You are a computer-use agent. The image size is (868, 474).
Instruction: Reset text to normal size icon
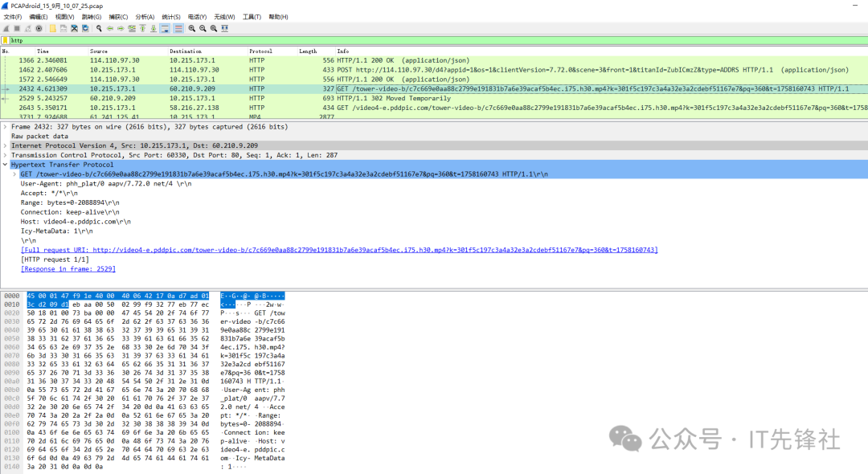point(214,28)
